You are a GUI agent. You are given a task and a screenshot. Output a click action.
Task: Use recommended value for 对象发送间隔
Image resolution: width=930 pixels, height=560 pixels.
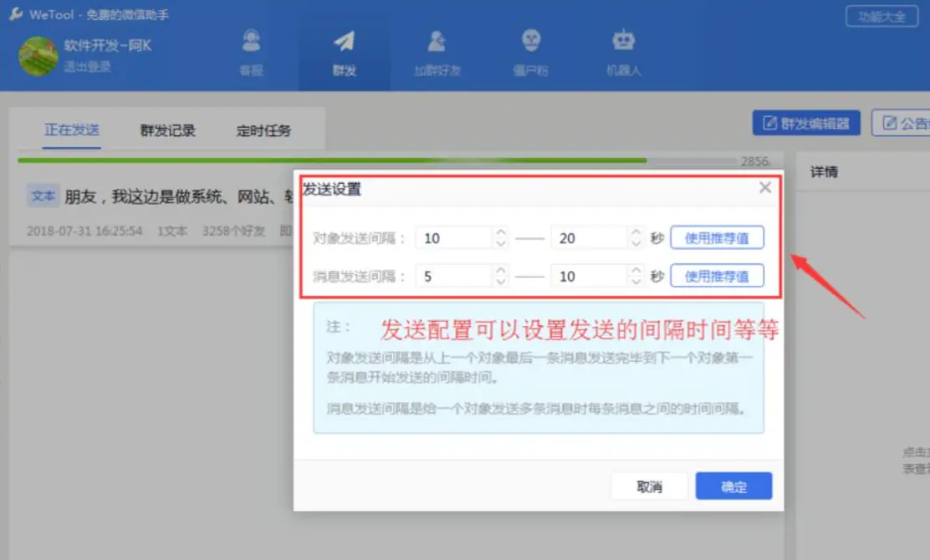pos(717,238)
